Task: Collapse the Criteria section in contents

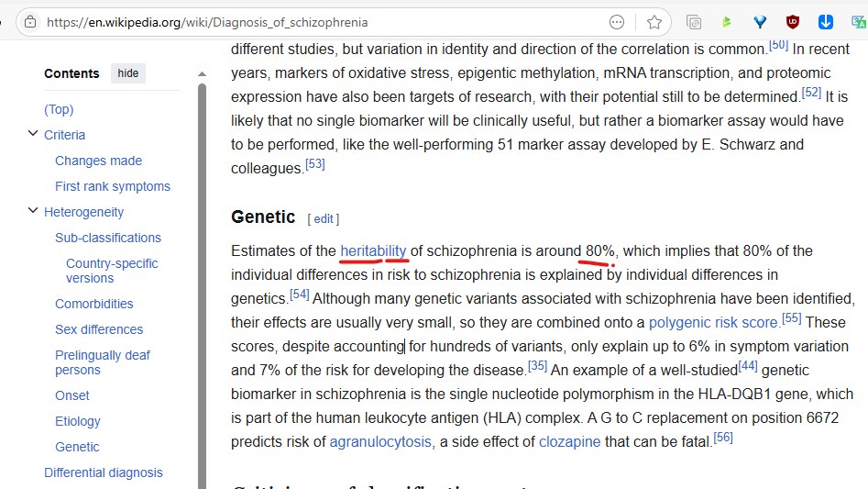Action: [x=34, y=135]
